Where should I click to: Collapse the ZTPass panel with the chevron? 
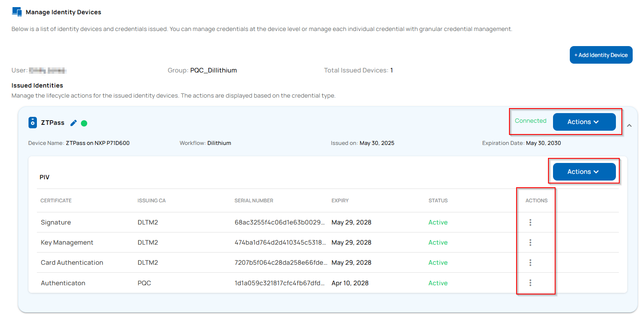629,125
